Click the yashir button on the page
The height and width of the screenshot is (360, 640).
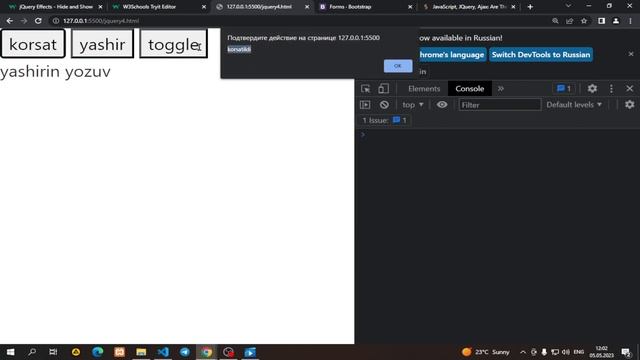click(x=102, y=44)
